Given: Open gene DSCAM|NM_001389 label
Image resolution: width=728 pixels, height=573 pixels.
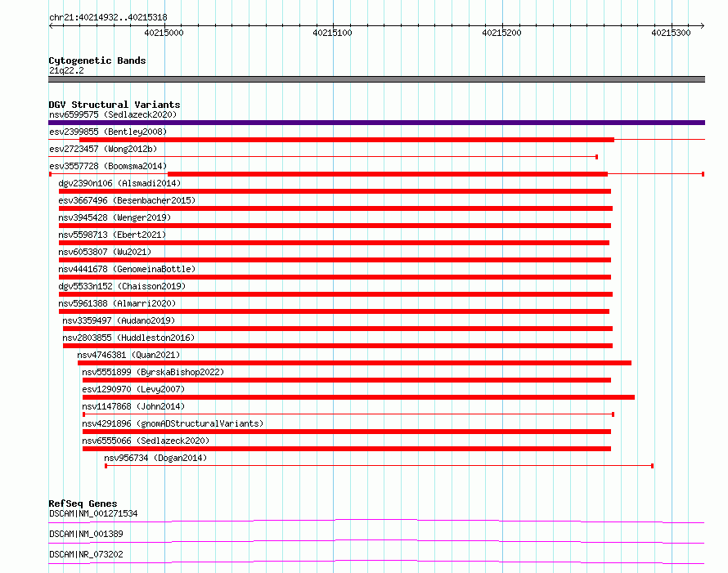Looking at the screenshot, I should click(87, 534).
